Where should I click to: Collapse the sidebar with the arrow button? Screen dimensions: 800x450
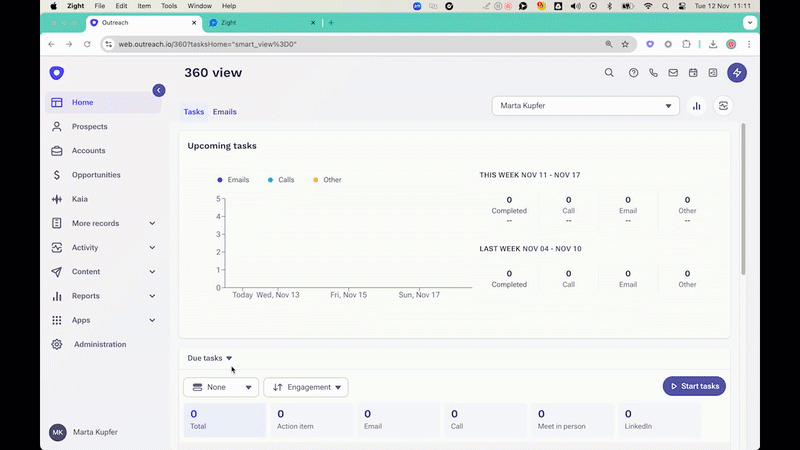pyautogui.click(x=158, y=90)
